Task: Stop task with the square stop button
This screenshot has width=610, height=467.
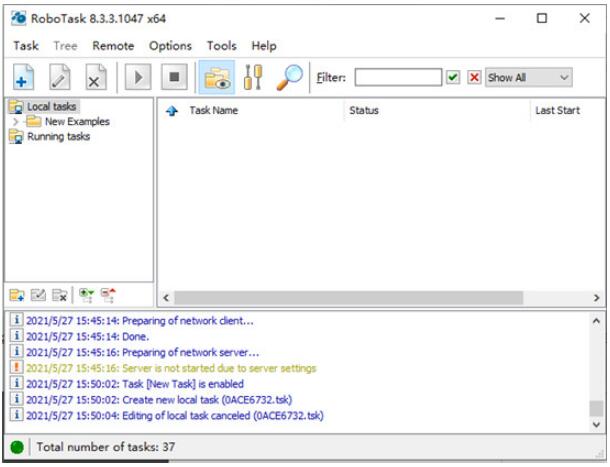Action: tap(174, 77)
